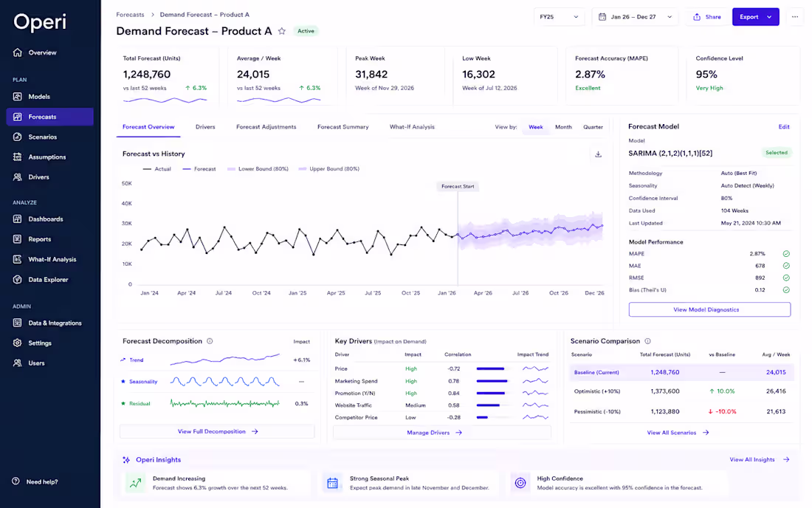Star the Demand Forecast Product A page
This screenshot has width=812, height=508.
pos(282,31)
